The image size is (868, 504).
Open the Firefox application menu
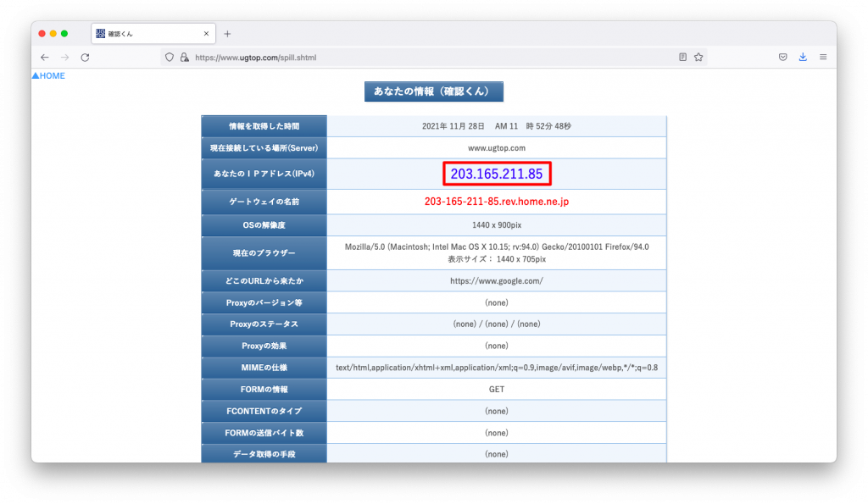(821, 56)
